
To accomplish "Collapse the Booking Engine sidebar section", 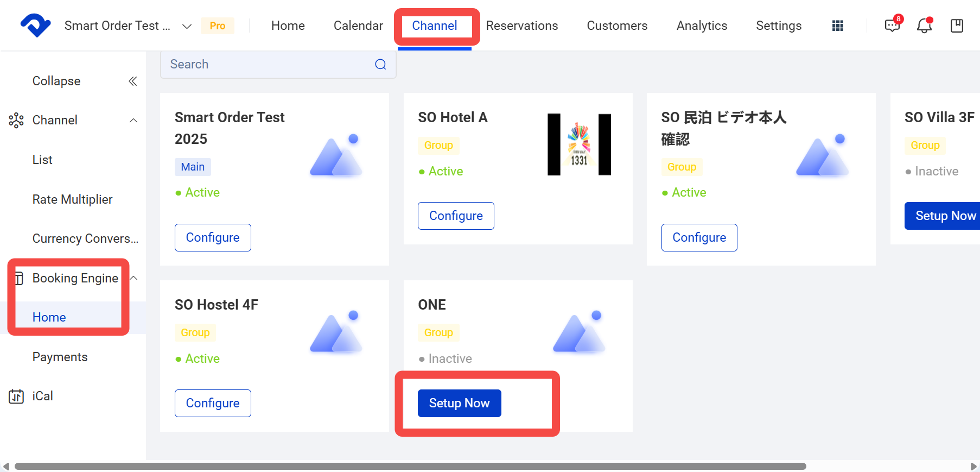I will pos(133,278).
